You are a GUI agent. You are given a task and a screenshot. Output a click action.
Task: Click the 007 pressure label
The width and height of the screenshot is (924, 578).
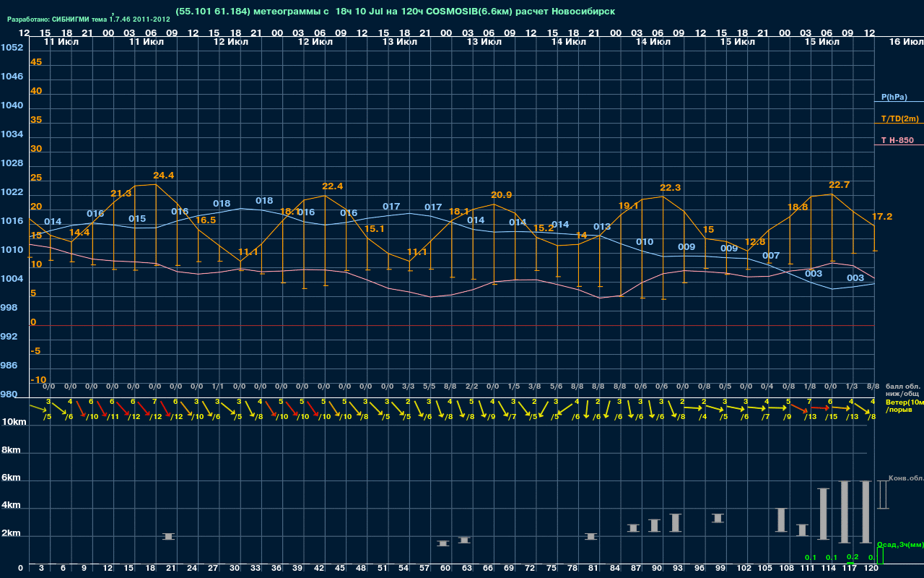pos(771,255)
